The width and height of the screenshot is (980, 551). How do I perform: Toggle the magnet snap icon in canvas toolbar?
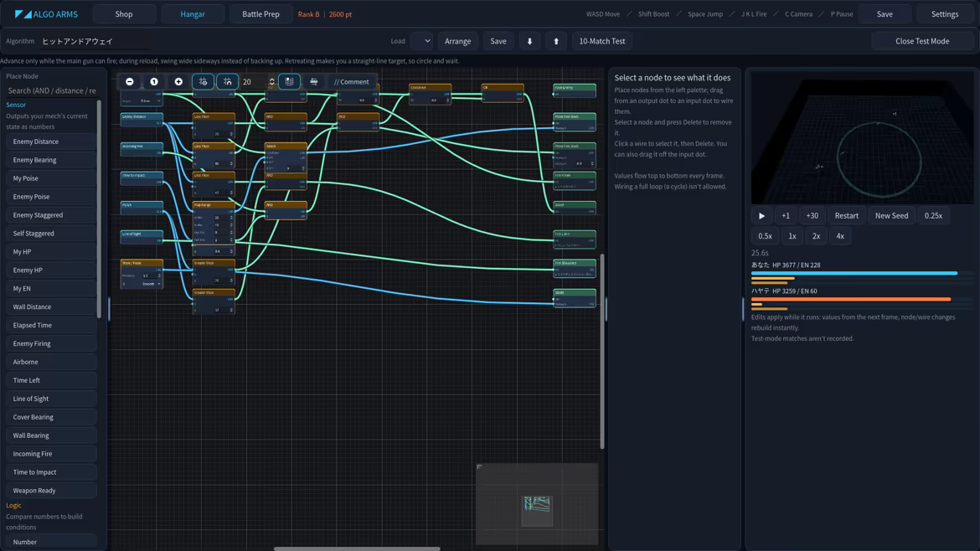pos(228,82)
